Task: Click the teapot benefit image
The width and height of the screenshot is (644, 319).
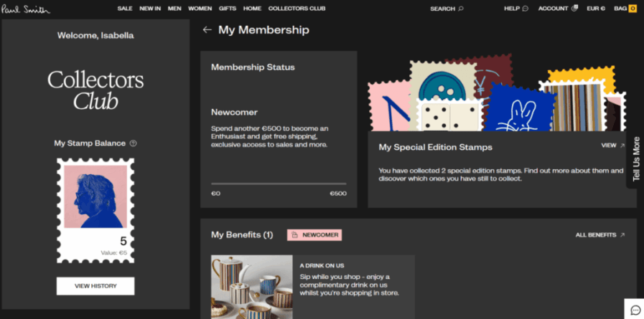Action: [x=252, y=287]
